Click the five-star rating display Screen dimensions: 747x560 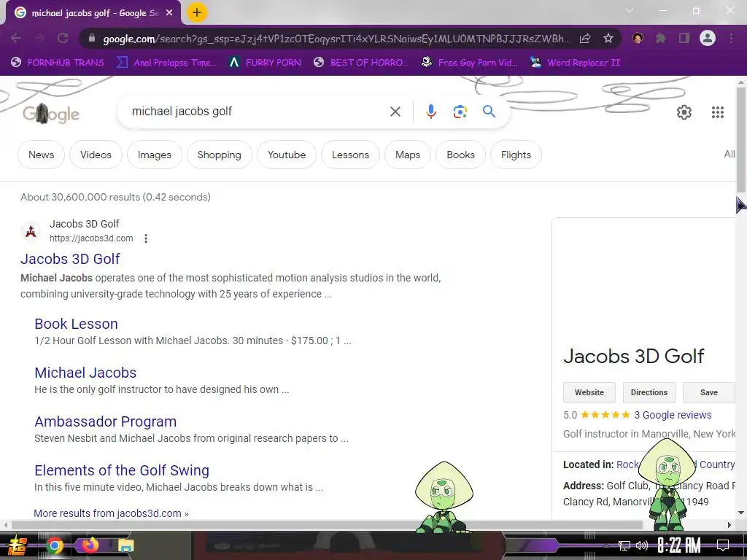tap(605, 415)
